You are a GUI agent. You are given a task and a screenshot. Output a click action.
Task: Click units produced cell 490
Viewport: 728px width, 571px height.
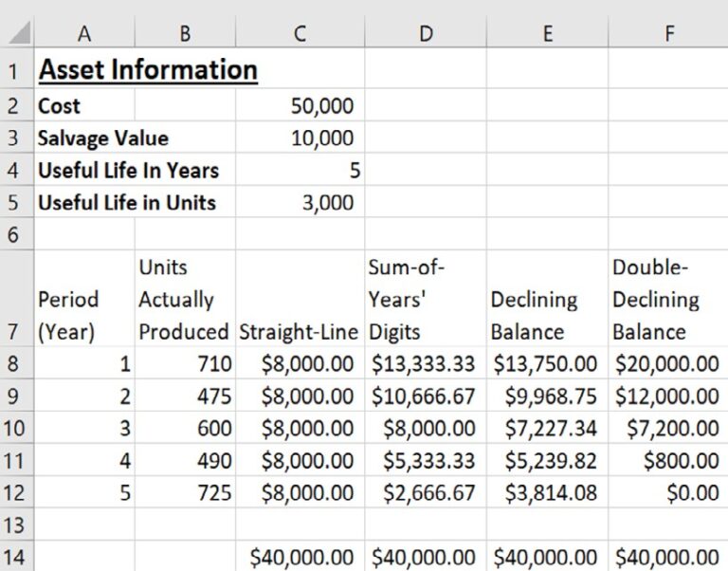pos(185,460)
